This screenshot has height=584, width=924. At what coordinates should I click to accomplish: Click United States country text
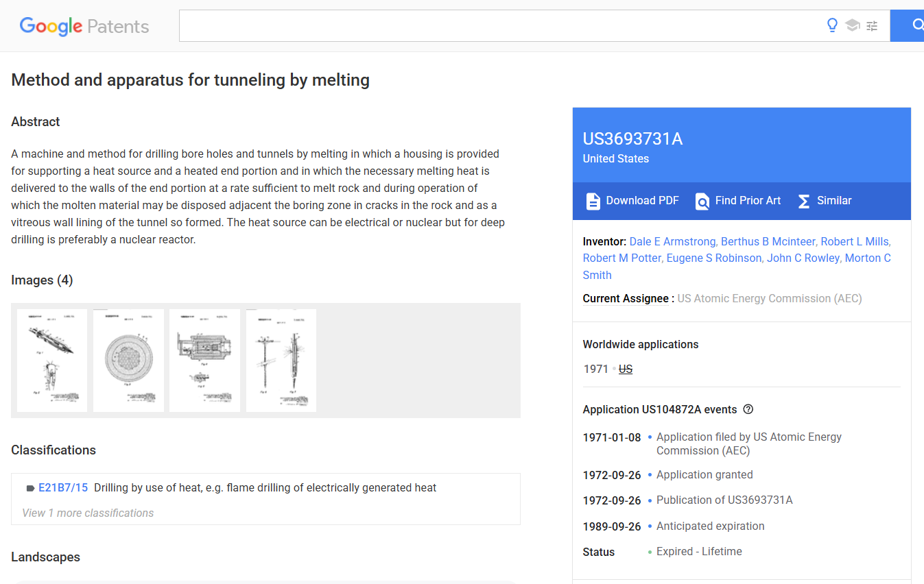pos(616,158)
